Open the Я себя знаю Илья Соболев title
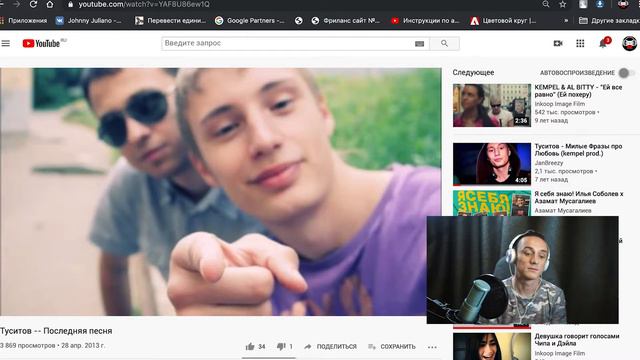Image resolution: width=640 pixels, height=360 pixels. [x=579, y=197]
